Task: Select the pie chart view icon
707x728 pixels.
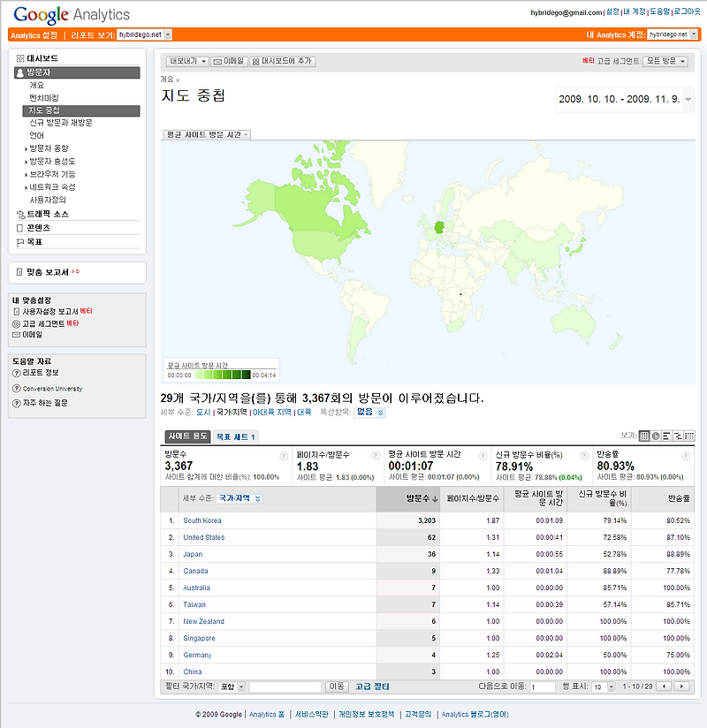Action: click(656, 435)
